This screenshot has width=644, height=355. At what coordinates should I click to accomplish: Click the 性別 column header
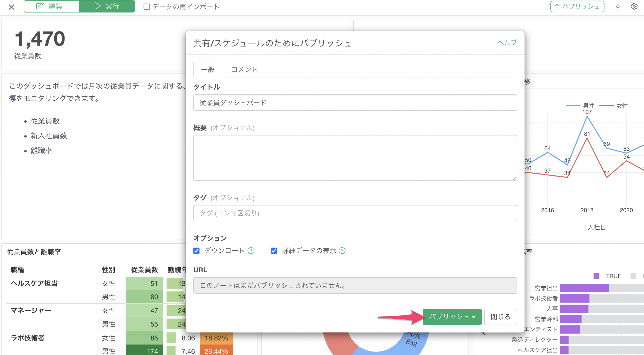click(x=108, y=270)
